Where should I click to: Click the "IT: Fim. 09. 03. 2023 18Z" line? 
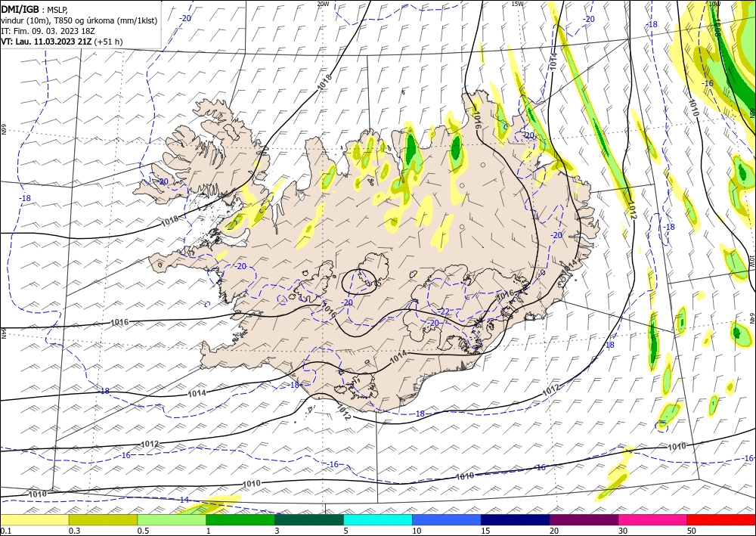click(x=48, y=31)
